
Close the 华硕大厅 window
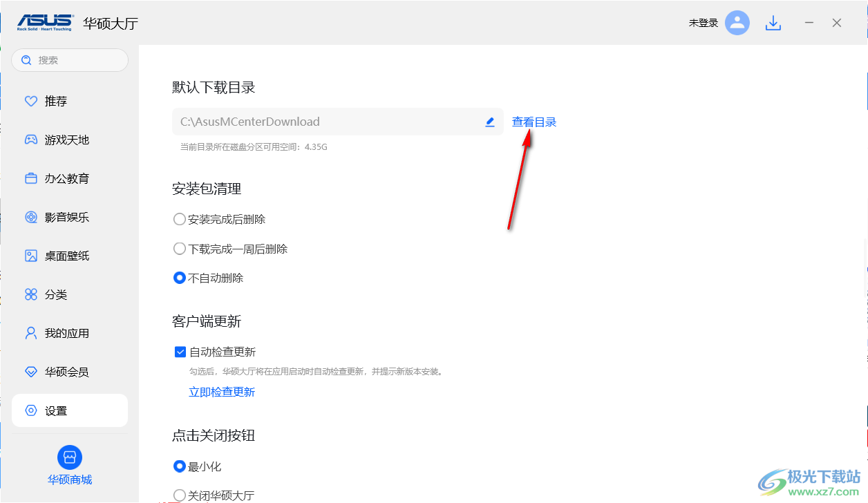pos(837,23)
